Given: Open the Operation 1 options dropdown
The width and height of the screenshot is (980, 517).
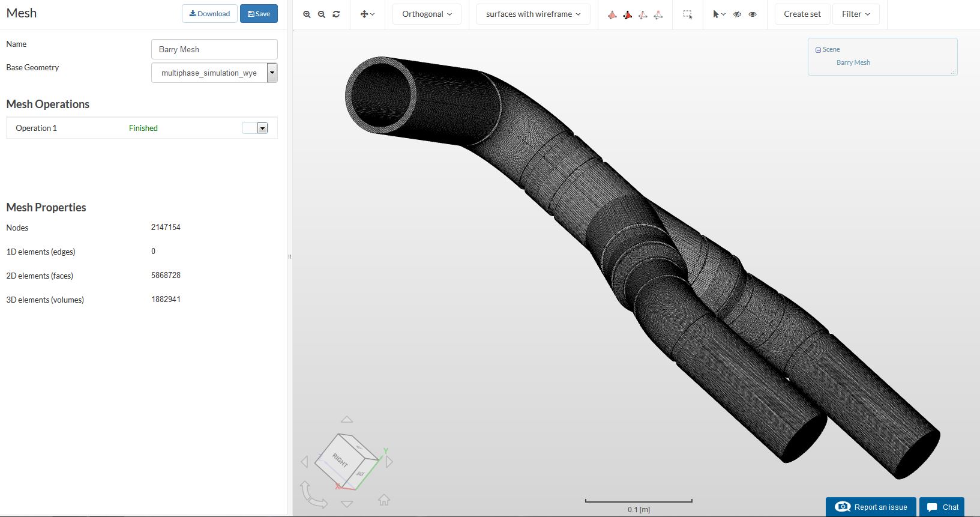Looking at the screenshot, I should click(x=262, y=128).
